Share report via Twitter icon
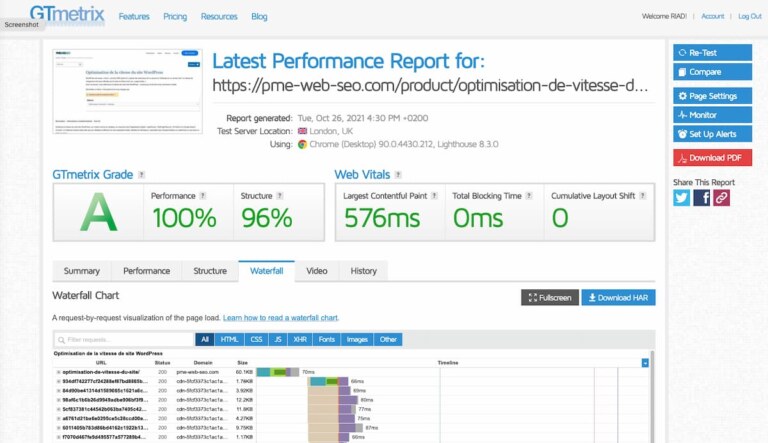The width and height of the screenshot is (768, 443). tap(681, 197)
